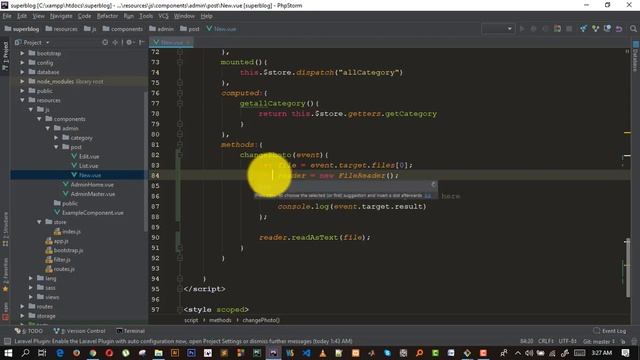This screenshot has width=640, height=360.
Task: Click the CRLF line separator status
Action: (x=546, y=341)
